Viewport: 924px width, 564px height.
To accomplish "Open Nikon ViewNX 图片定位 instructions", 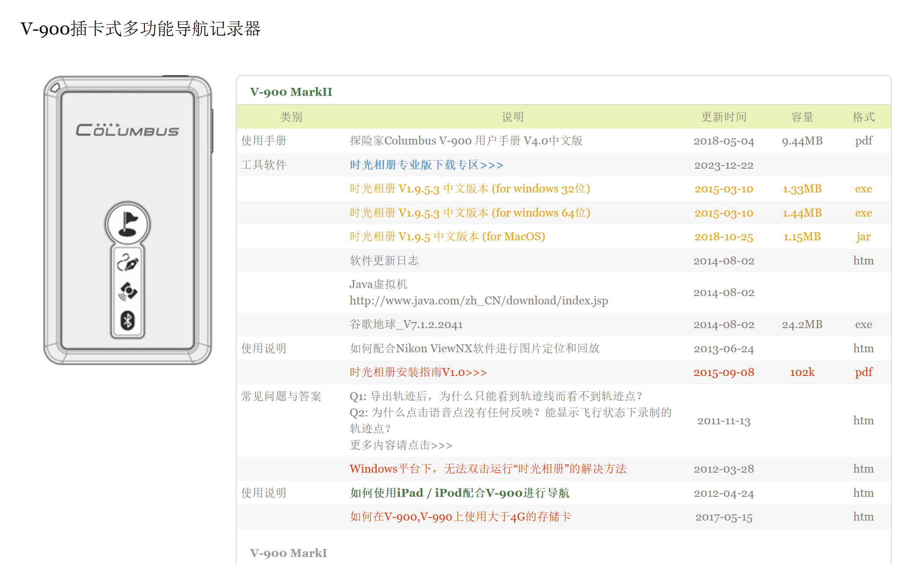I will tap(475, 348).
